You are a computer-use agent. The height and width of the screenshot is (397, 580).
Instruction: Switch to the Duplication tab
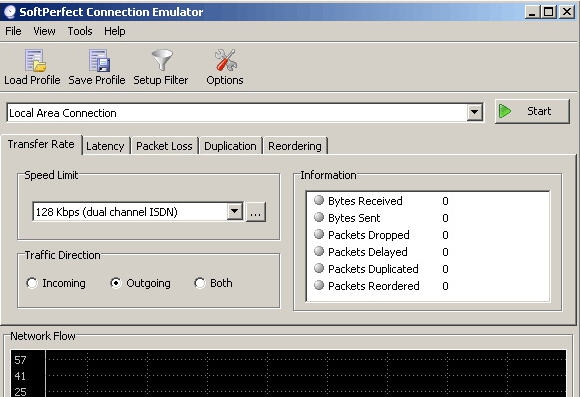230,146
